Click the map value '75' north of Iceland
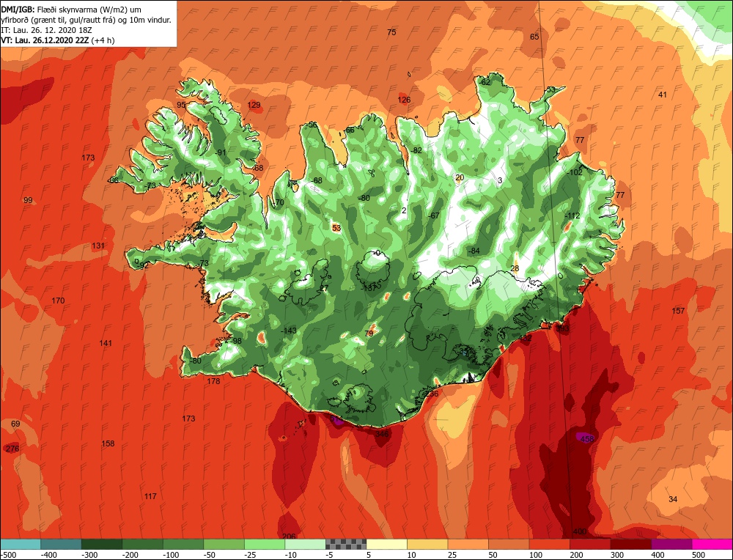The image size is (733, 560). tap(391, 32)
